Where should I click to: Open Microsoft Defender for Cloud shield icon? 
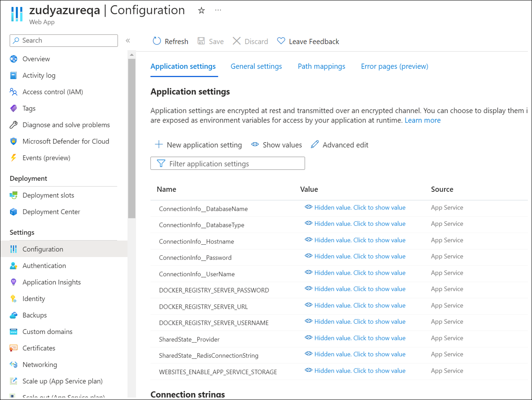[14, 141]
